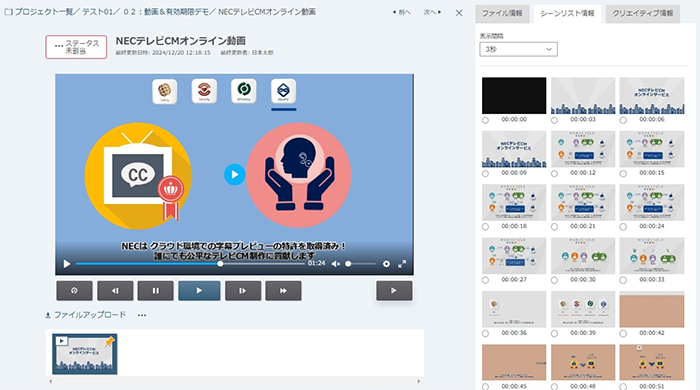Click the scene thumbnail at 00:00:30
Screen dimensions: 700x390
(x=583, y=256)
